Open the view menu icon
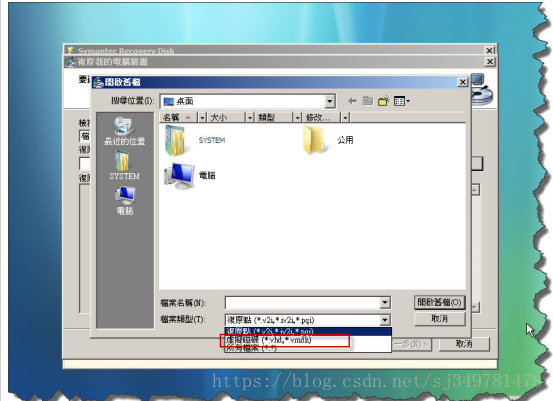The image size is (553, 401). point(402,101)
